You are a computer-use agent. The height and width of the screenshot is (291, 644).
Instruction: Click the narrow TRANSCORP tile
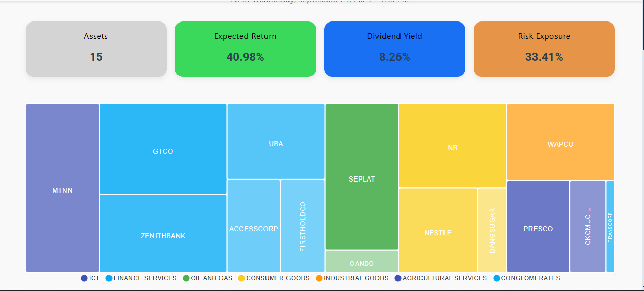tap(610, 226)
